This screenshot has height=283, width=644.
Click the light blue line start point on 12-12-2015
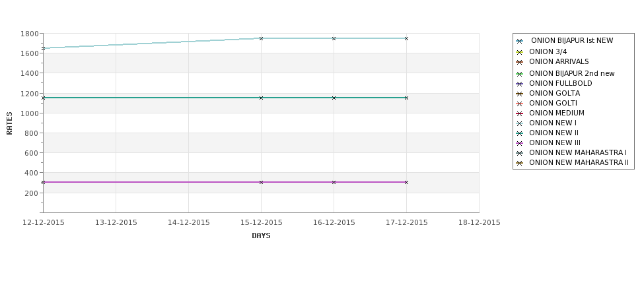43,48
